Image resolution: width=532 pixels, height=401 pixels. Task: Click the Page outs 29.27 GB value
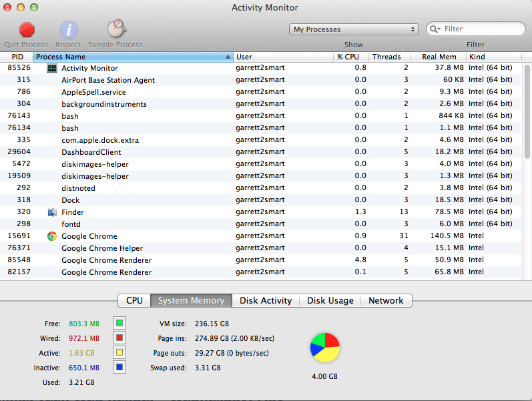(x=232, y=353)
